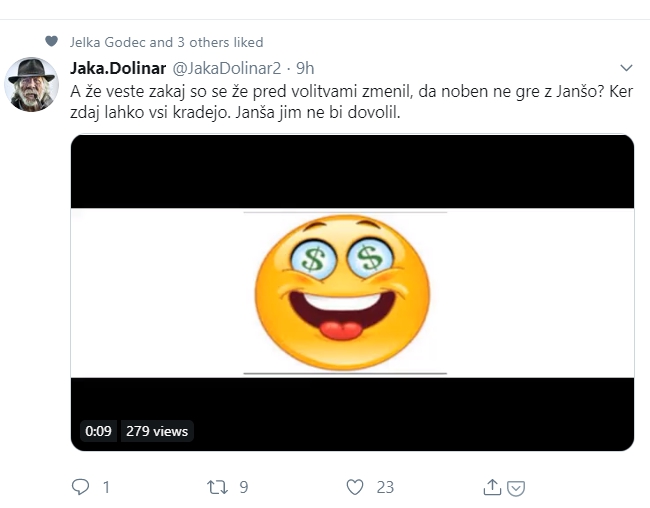Image resolution: width=650 pixels, height=508 pixels.
Task: Open Jaka.Dolinar's profile avatar picture
Action: pyautogui.click(x=32, y=85)
